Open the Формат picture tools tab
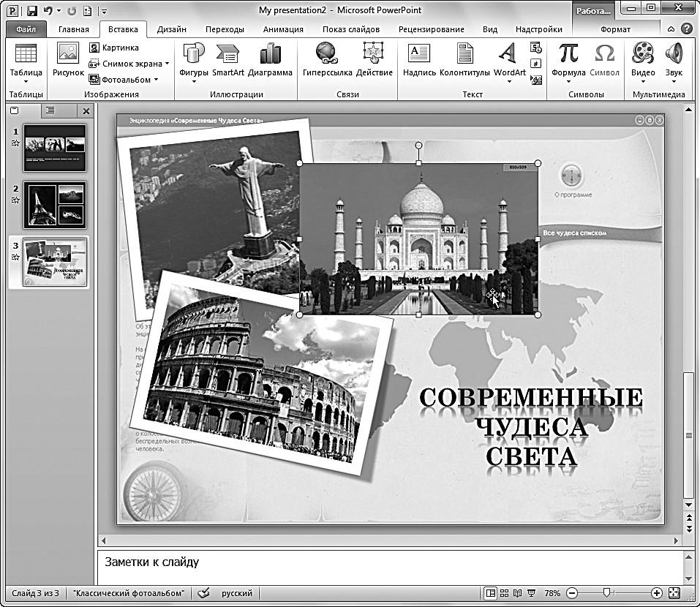The width and height of the screenshot is (700, 607). (615, 29)
